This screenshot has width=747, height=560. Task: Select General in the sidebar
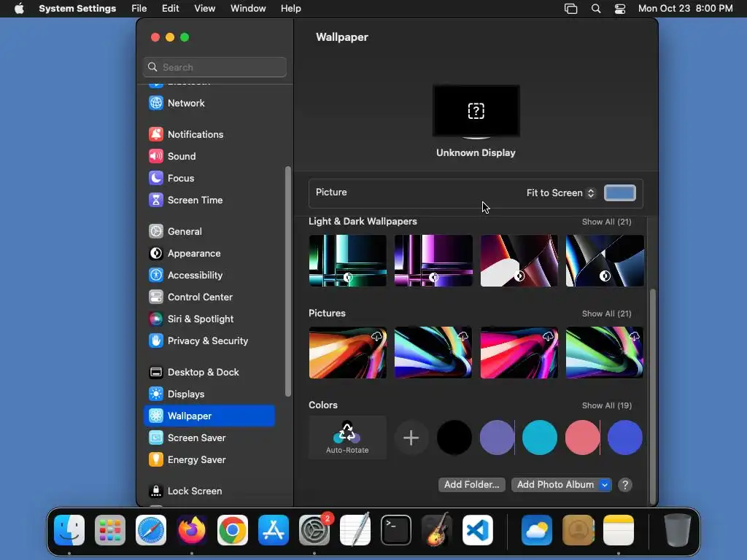coord(209,231)
